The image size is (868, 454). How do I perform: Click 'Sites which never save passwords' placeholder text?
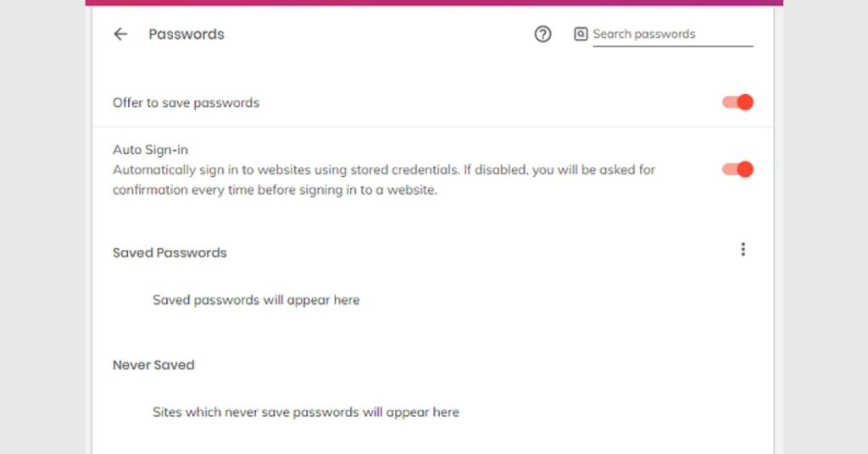305,412
